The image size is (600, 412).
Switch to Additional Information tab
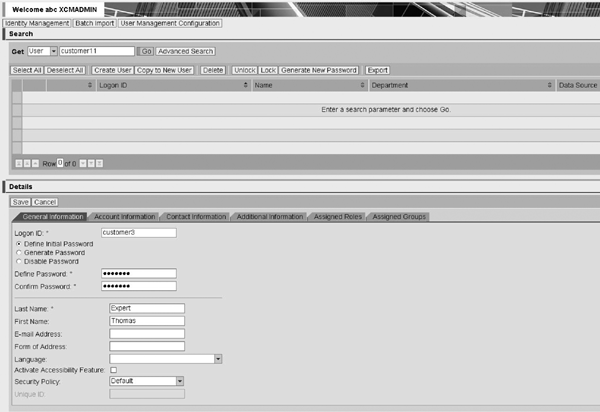pyautogui.click(x=270, y=217)
